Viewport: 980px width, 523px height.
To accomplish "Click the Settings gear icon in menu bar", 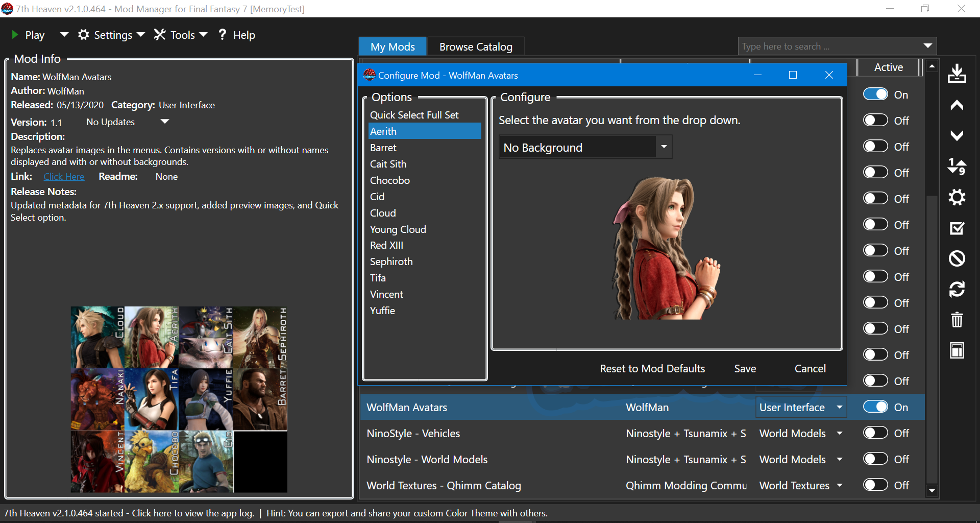I will (x=83, y=35).
